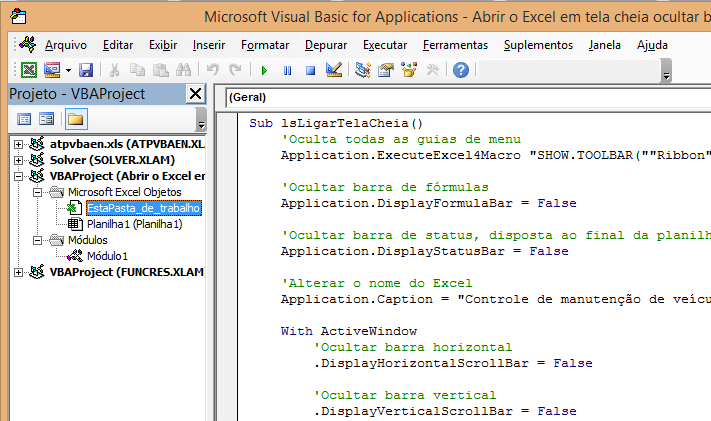Run the macro with the green play icon
The height and width of the screenshot is (421, 711).
(264, 69)
